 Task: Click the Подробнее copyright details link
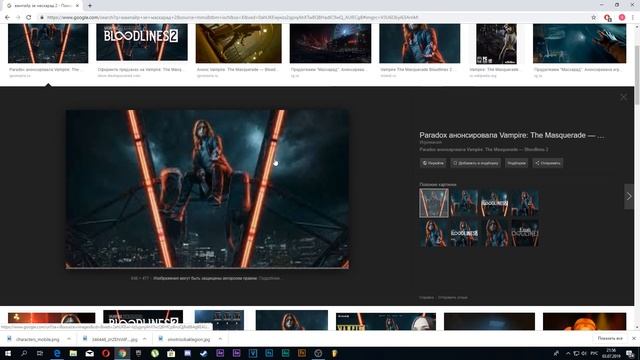point(269,278)
